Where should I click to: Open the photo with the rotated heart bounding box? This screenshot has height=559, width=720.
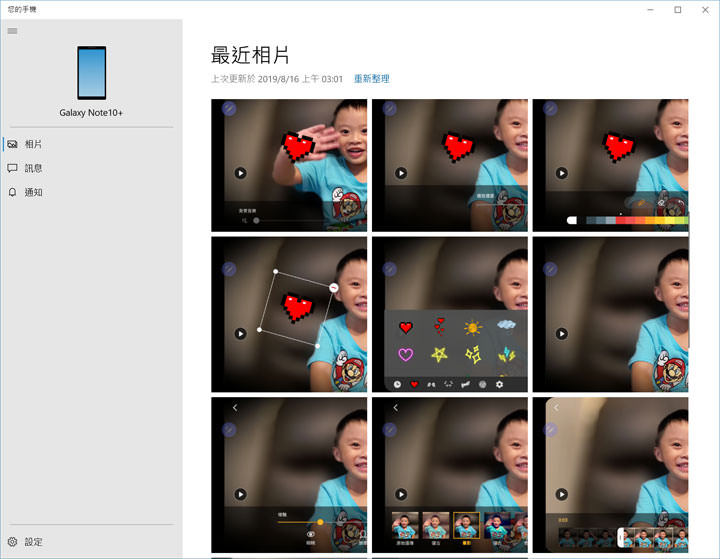click(289, 314)
